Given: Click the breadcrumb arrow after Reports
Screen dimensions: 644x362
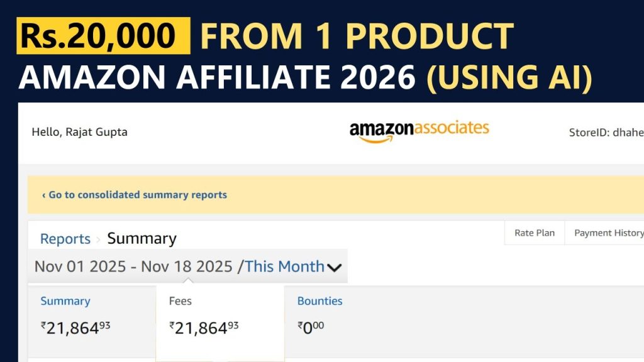Looking at the screenshot, I should [x=99, y=239].
